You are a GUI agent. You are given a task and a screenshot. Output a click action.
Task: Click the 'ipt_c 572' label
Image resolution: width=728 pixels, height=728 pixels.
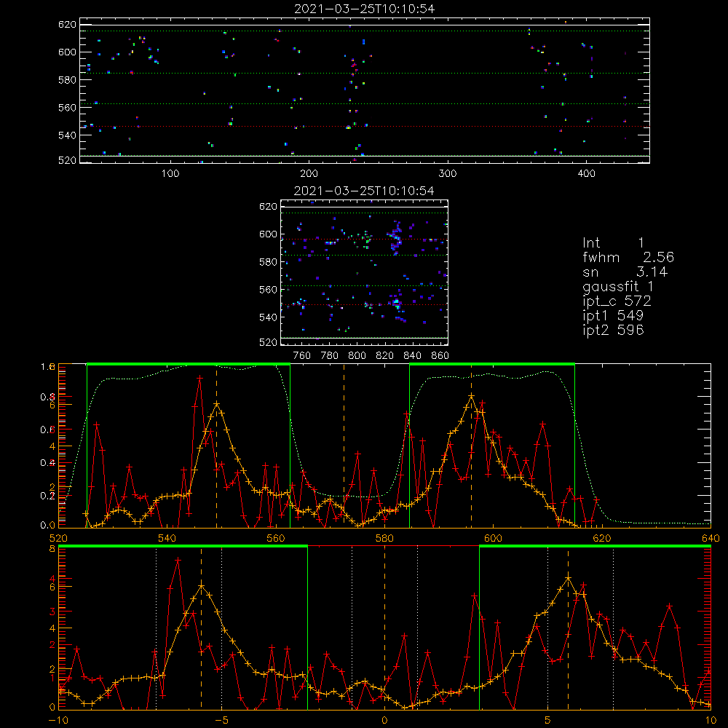point(617,301)
